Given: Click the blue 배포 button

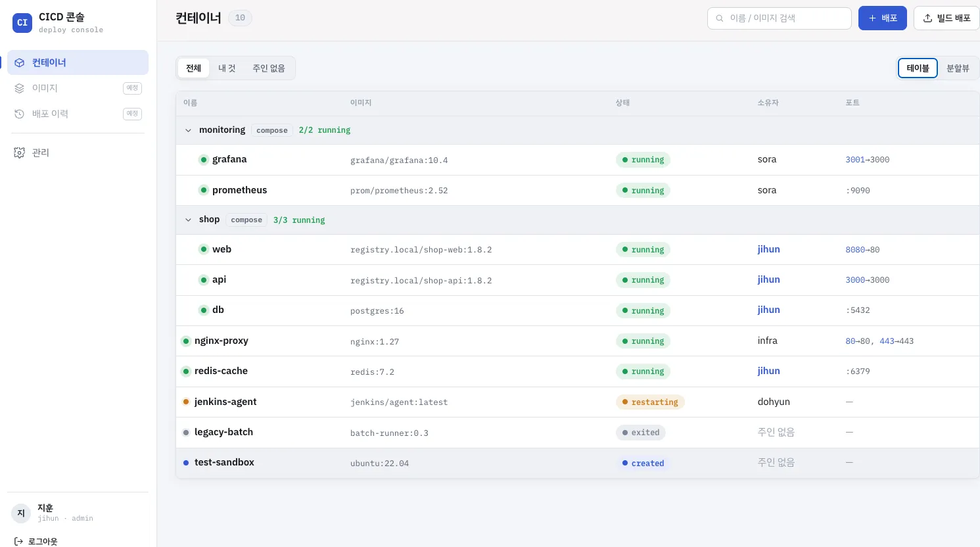Looking at the screenshot, I should (883, 18).
